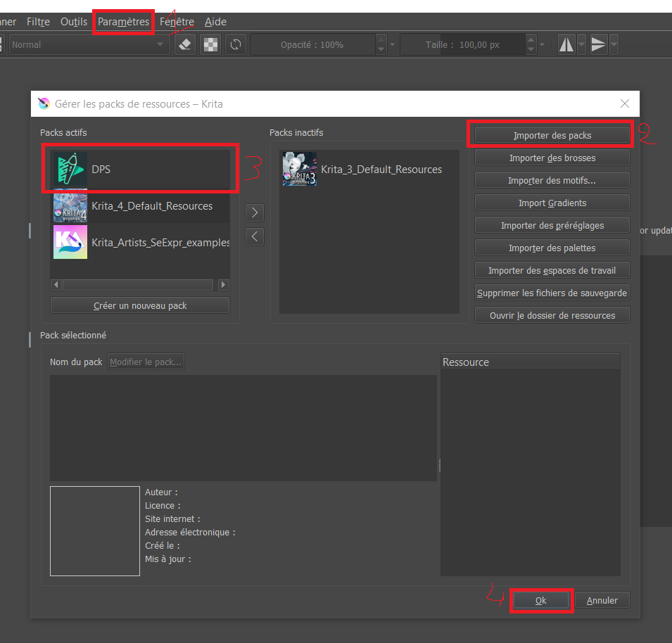Screen dimensions: 672x643
Task: Click the active packs horizontal scrollbar
Action: click(137, 285)
